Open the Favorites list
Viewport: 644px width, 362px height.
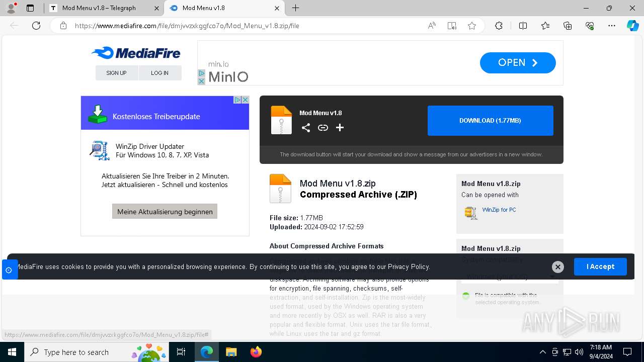point(545,26)
